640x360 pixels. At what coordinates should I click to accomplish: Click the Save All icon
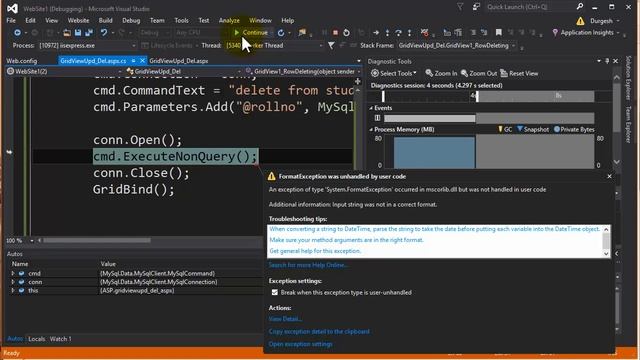(89, 33)
